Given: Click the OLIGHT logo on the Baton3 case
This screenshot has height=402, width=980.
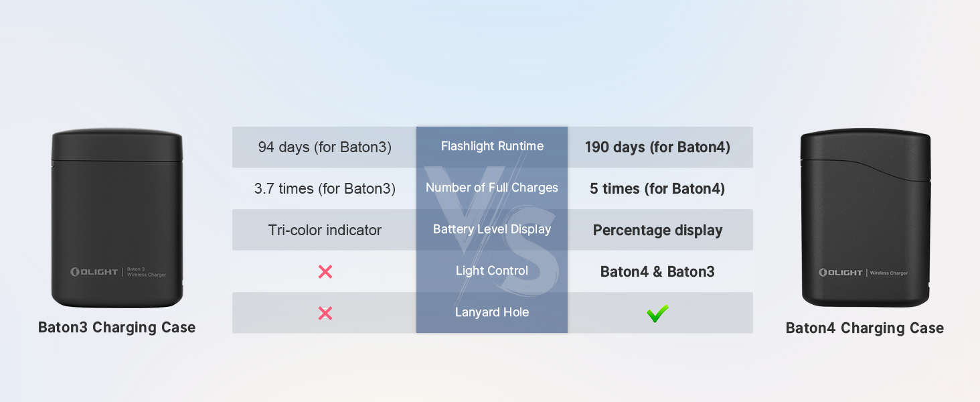Looking at the screenshot, I should pyautogui.click(x=94, y=272).
